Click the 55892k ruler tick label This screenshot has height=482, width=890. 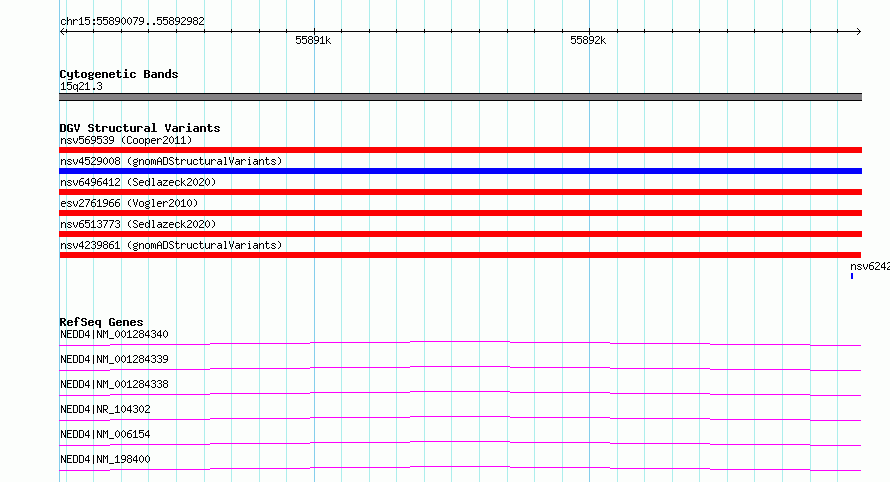[588, 40]
